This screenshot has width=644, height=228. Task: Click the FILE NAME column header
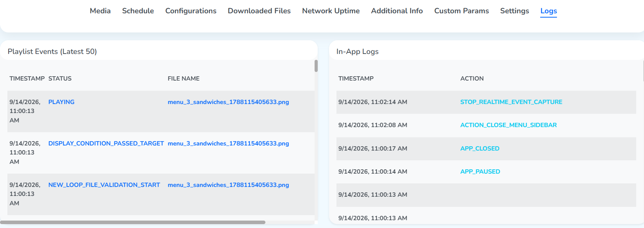pyautogui.click(x=184, y=79)
